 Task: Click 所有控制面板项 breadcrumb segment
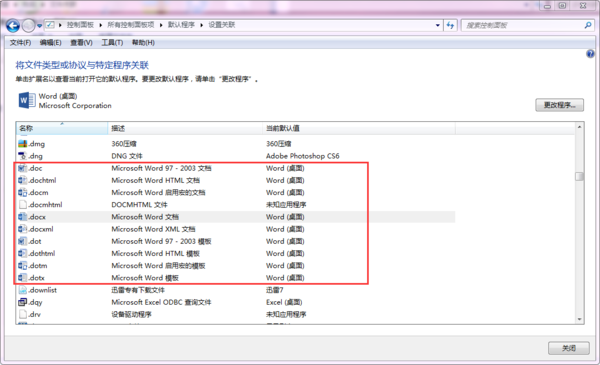pos(130,25)
